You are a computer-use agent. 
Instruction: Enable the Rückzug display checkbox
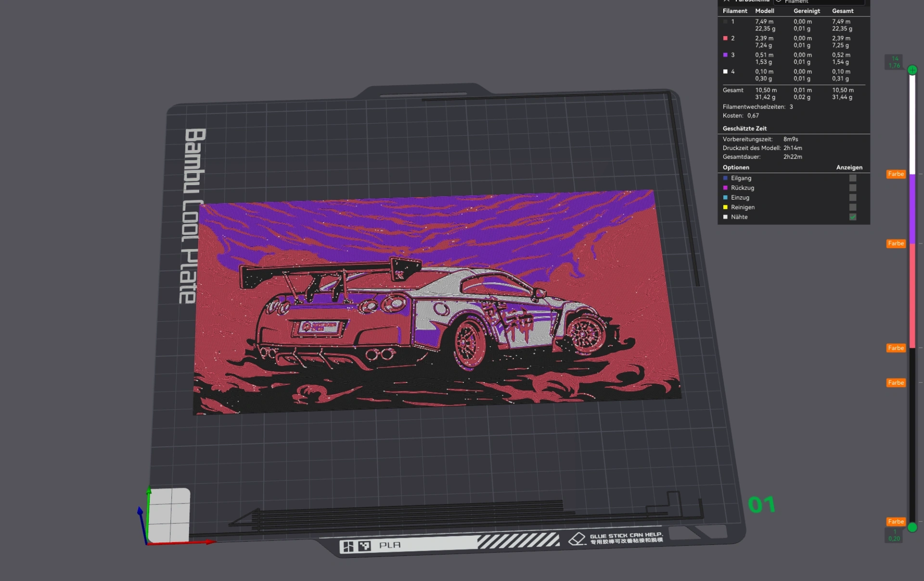853,188
